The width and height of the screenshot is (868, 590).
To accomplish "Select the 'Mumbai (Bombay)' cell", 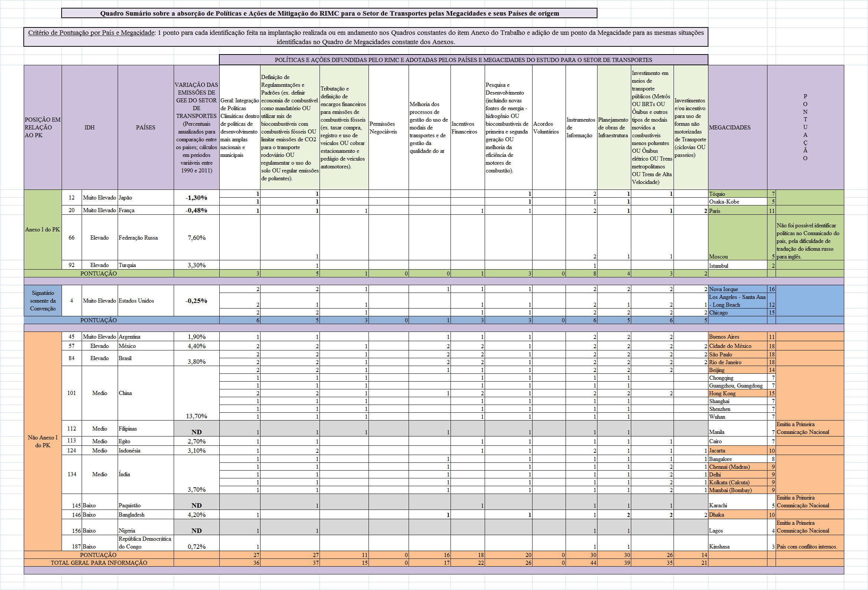I will [738, 490].
